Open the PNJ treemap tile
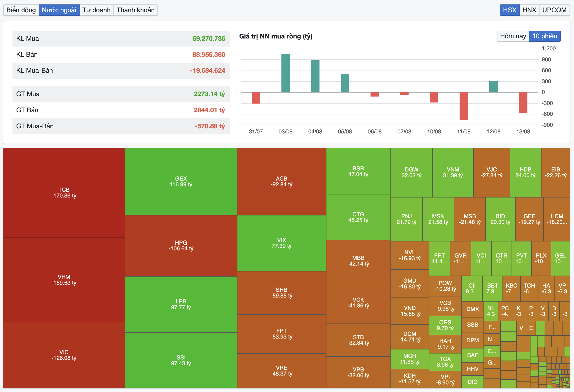This screenshot has width=574, height=392. (x=407, y=219)
